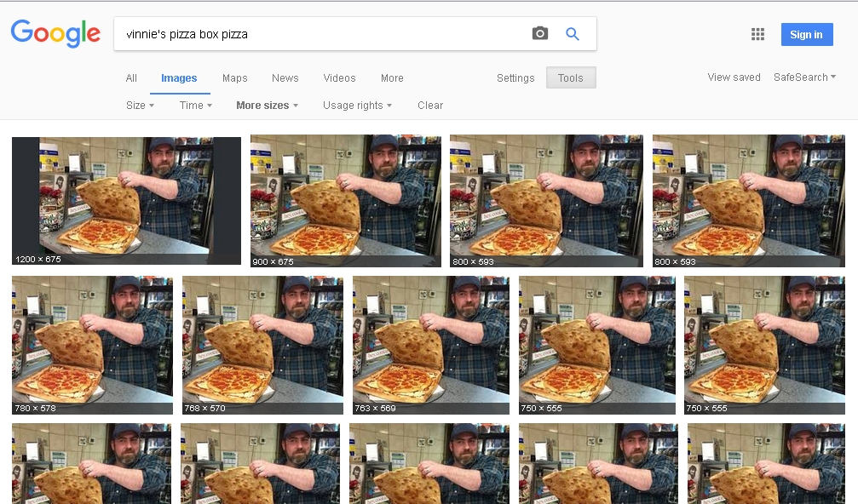Open the Google apps grid
The image size is (858, 504).
(757, 34)
